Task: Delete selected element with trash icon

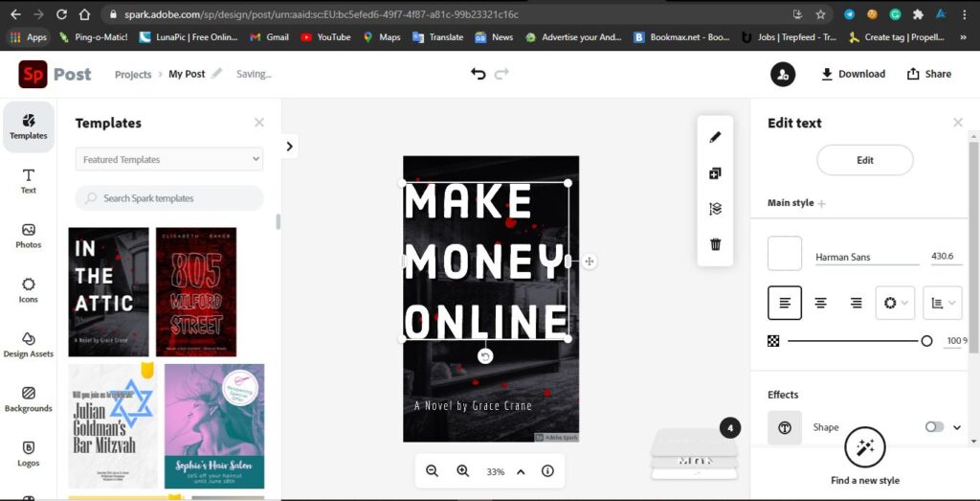Action: click(715, 244)
